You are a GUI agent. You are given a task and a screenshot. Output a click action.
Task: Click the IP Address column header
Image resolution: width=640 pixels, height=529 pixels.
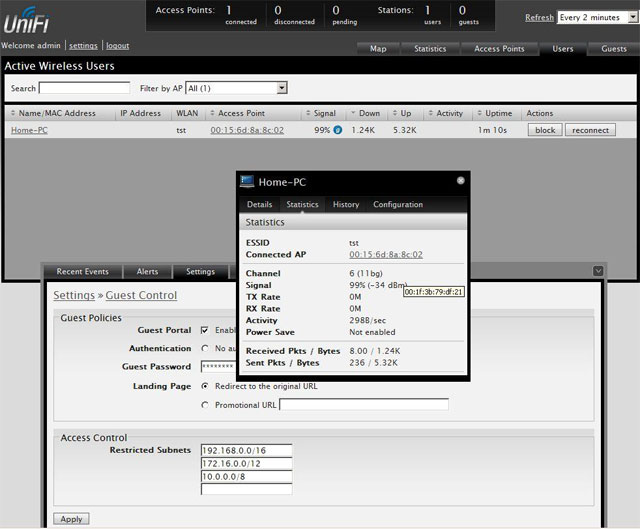[x=140, y=113]
